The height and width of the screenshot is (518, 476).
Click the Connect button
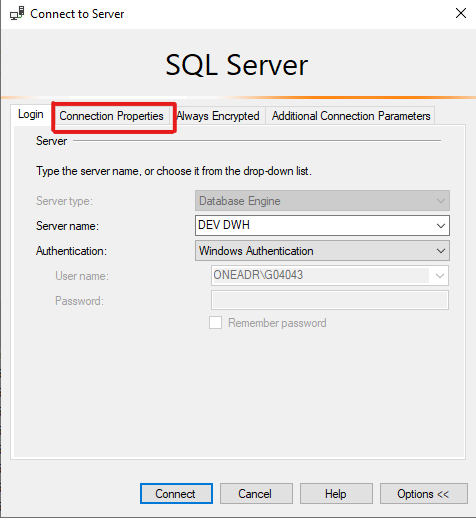[x=176, y=493]
